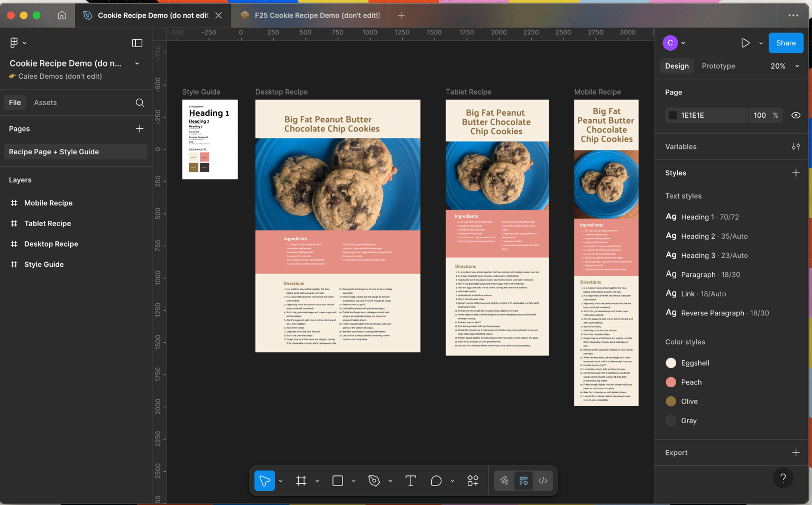Select the Rectangle shape tool
The width and height of the screenshot is (812, 505).
[x=337, y=481]
